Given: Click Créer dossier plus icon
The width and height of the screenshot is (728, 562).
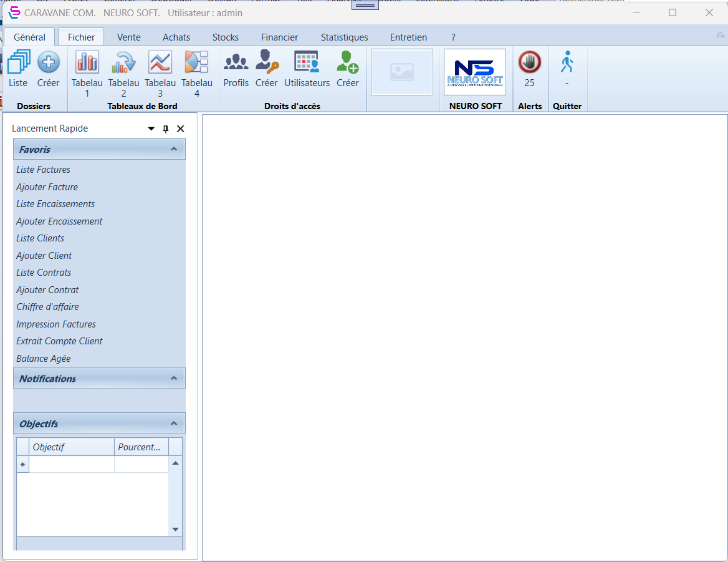Looking at the screenshot, I should point(48,63).
